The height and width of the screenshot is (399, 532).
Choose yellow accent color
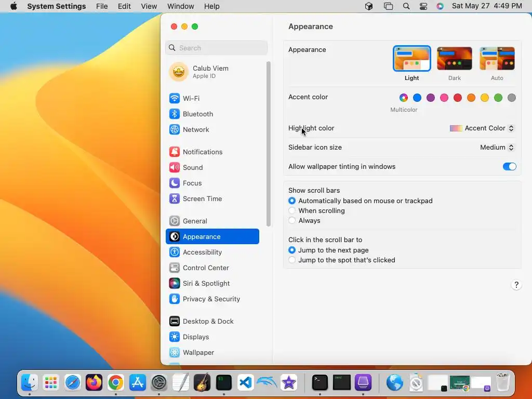point(485,98)
